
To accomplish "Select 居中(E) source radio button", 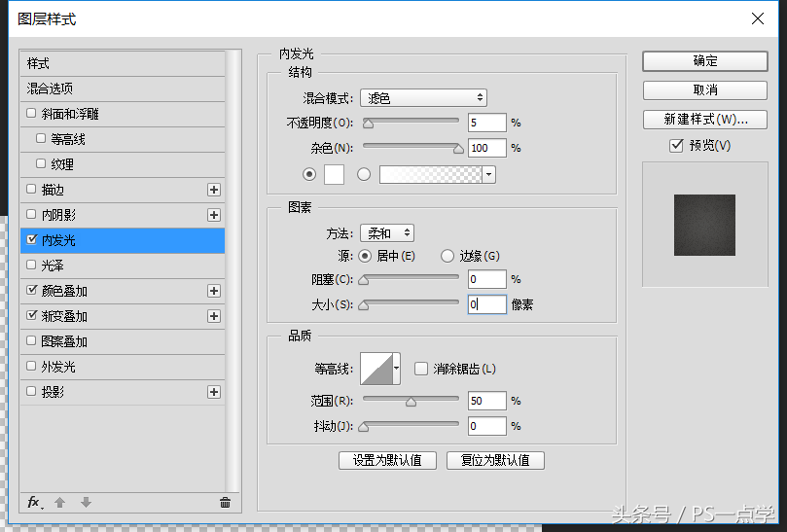I will click(365, 256).
